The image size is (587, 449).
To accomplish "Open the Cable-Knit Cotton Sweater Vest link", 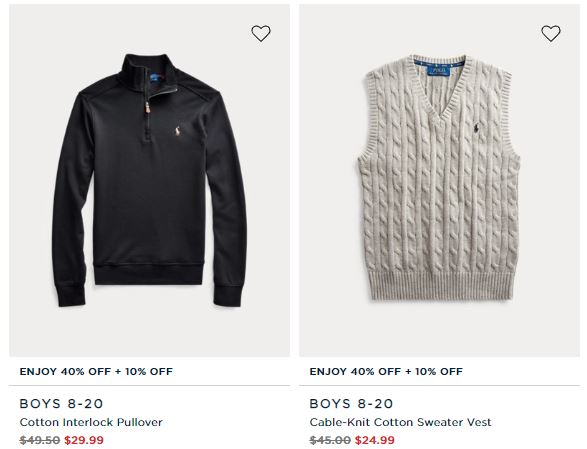I will coord(400,422).
